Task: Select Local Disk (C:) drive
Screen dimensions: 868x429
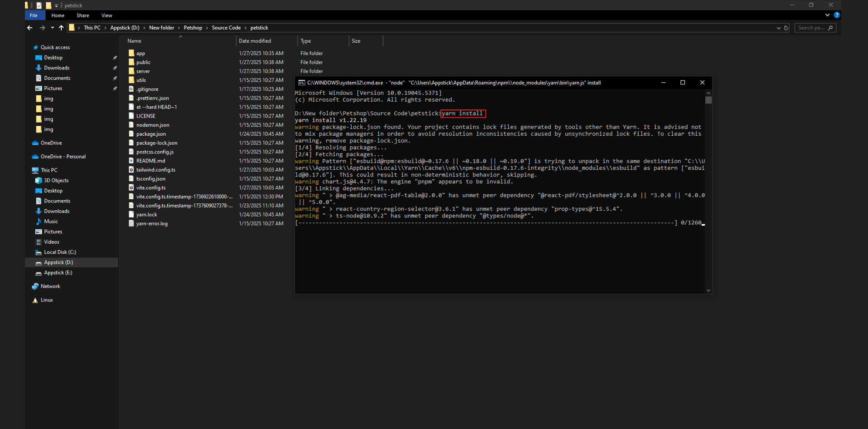Action: 60,252
